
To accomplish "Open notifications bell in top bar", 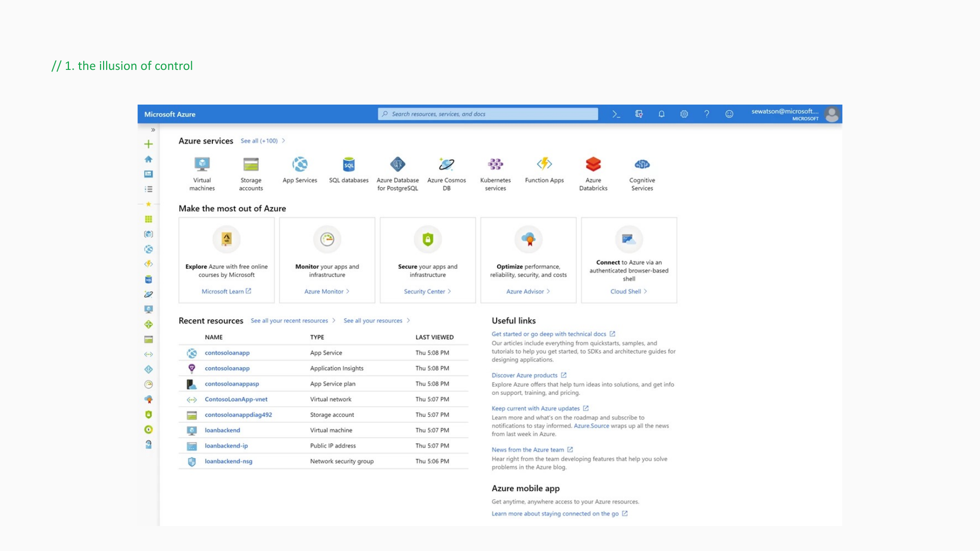I will coord(661,114).
